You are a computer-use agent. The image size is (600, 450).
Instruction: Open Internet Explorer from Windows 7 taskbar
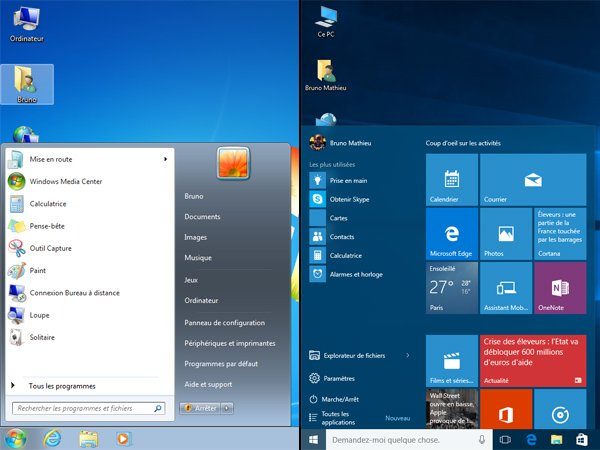pyautogui.click(x=52, y=439)
